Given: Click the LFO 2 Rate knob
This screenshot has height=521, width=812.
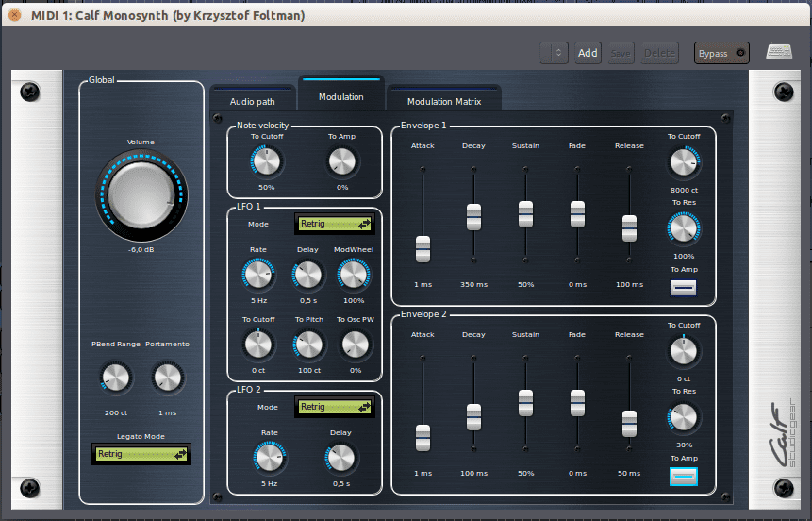Looking at the screenshot, I should coord(269,459).
